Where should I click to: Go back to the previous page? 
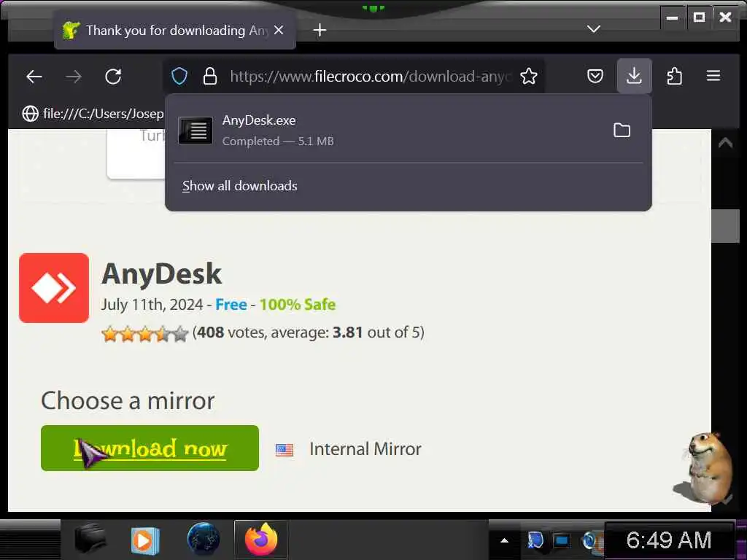point(34,76)
